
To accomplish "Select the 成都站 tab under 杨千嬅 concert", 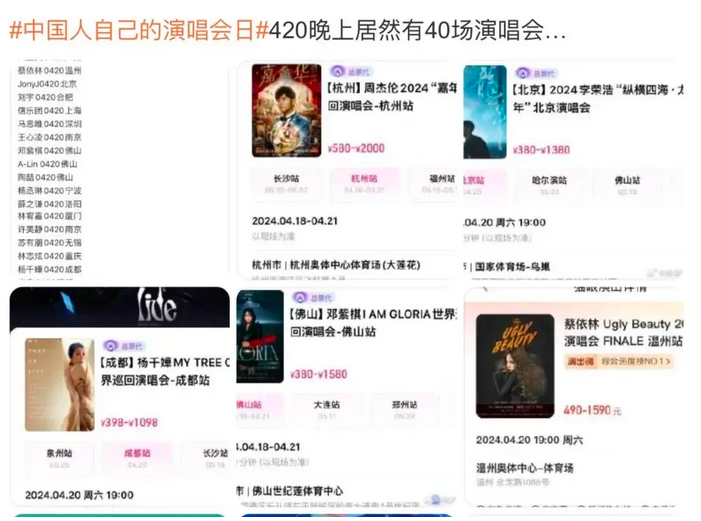I will point(137,457).
